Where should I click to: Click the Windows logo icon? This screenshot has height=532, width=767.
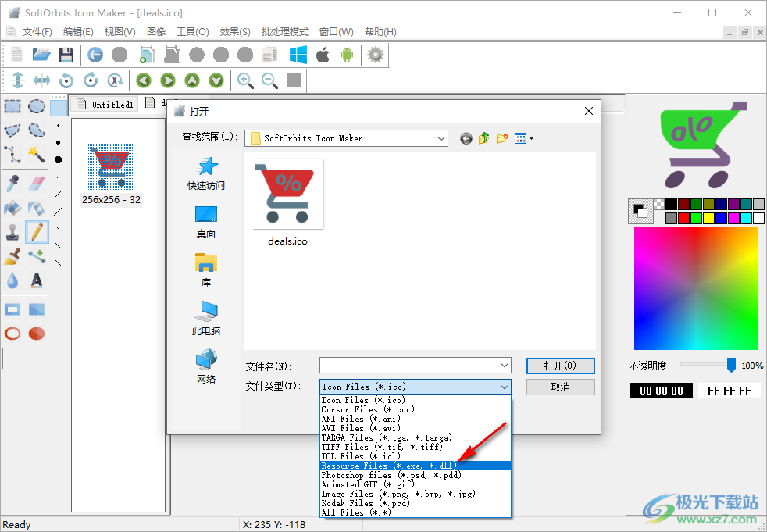pyautogui.click(x=298, y=55)
